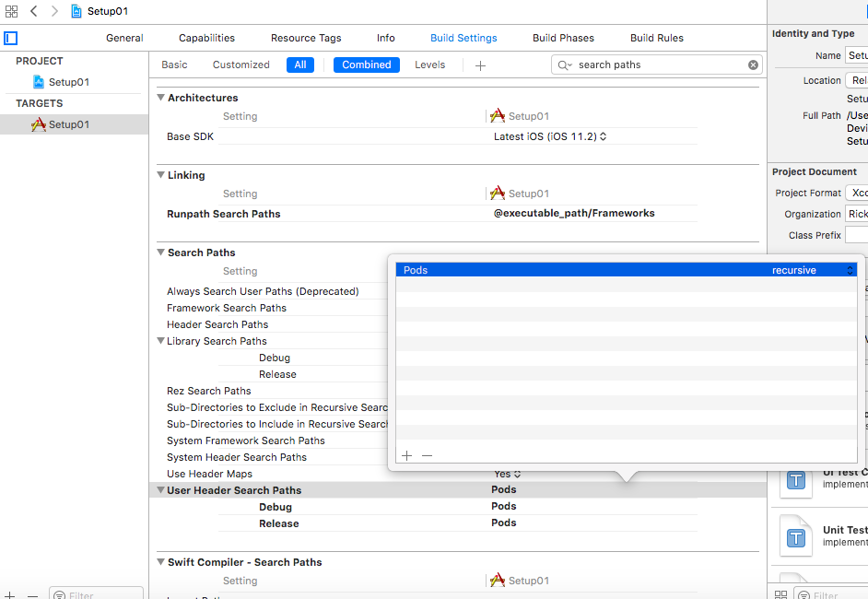
Task: Collapse Swift Compiler - Search Paths section
Action: [x=160, y=562]
